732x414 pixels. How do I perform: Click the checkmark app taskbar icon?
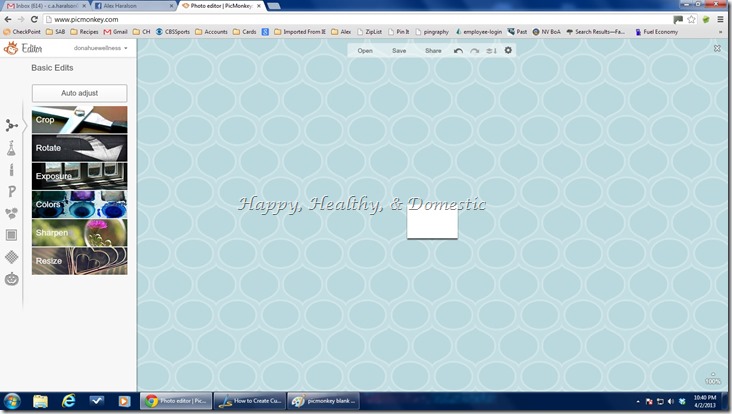point(97,401)
